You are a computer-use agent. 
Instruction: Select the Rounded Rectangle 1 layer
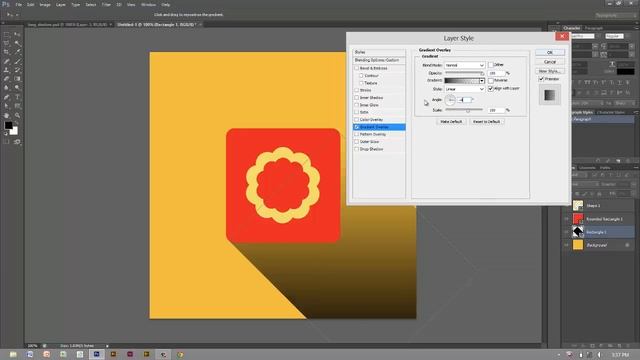[603, 219]
